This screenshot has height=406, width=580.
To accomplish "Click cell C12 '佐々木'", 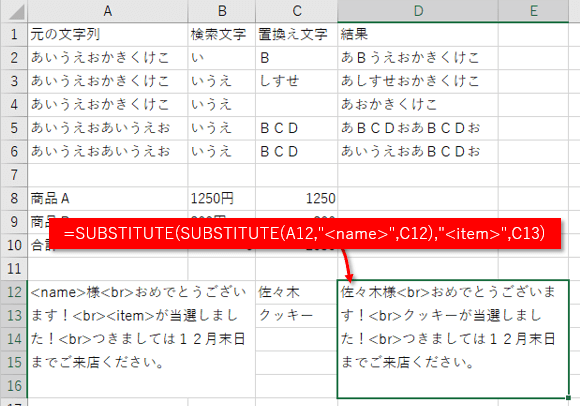I will (x=296, y=292).
